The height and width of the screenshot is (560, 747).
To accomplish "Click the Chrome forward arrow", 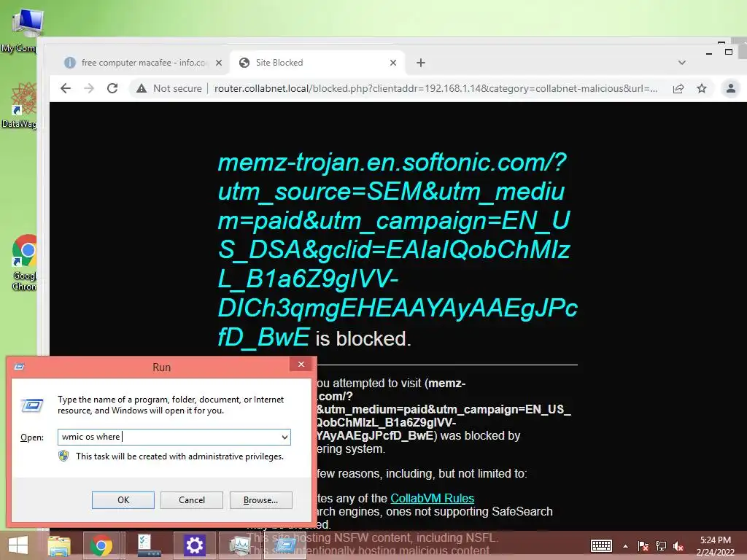I will coord(89,88).
